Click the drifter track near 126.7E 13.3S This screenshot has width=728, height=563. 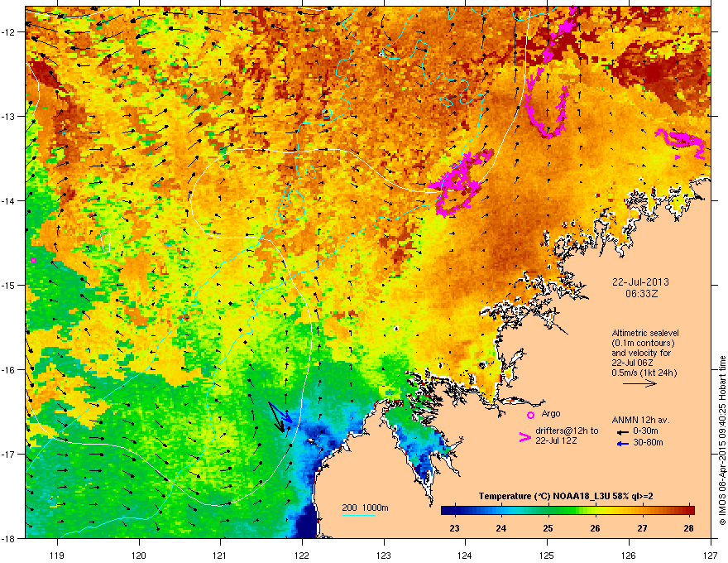[680, 143]
